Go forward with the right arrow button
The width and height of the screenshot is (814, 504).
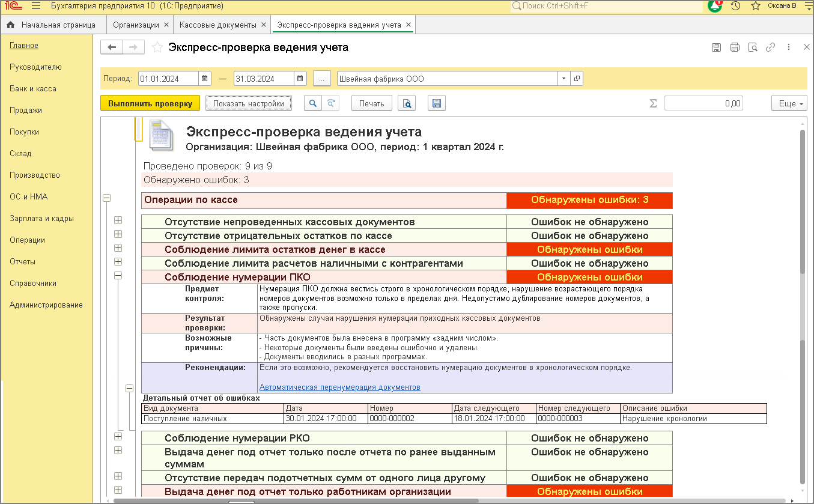point(133,47)
